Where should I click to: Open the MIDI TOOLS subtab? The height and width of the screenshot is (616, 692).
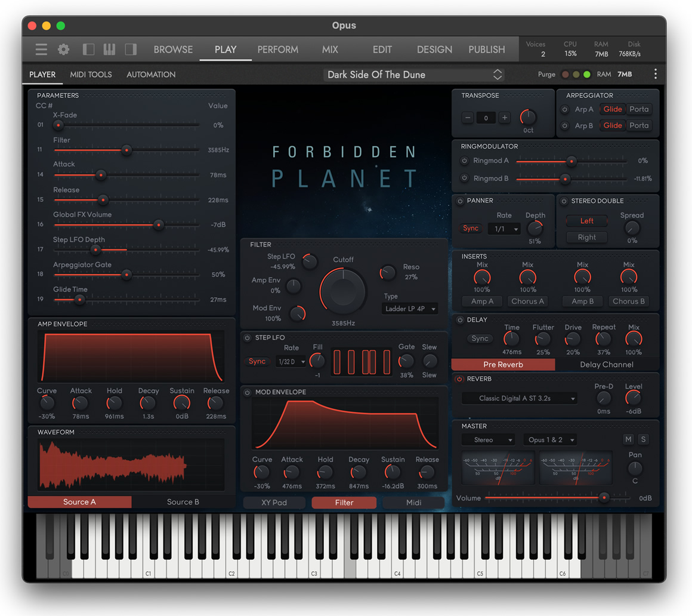pos(91,75)
